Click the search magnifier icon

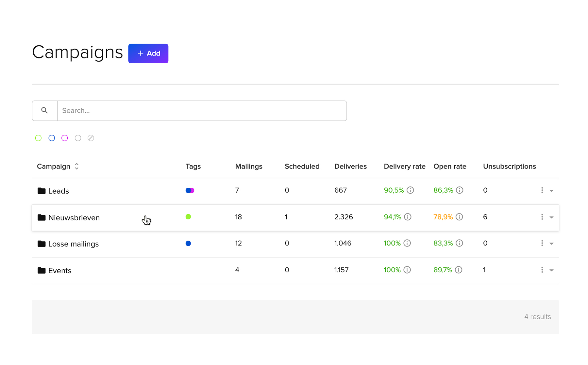tap(44, 110)
